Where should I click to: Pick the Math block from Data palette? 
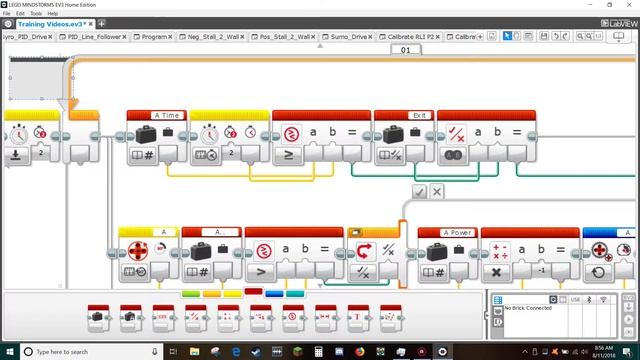[228, 318]
